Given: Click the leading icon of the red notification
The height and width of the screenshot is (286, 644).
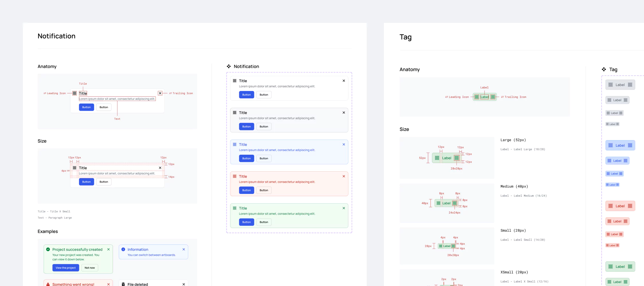Looking at the screenshot, I should coord(235,176).
